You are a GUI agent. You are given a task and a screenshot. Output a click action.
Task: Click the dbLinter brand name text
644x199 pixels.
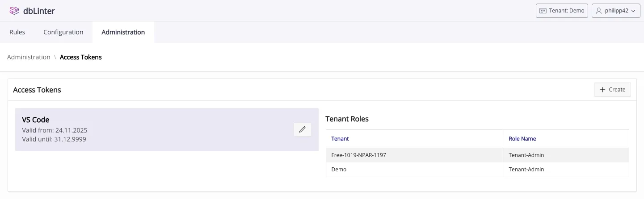click(x=39, y=11)
